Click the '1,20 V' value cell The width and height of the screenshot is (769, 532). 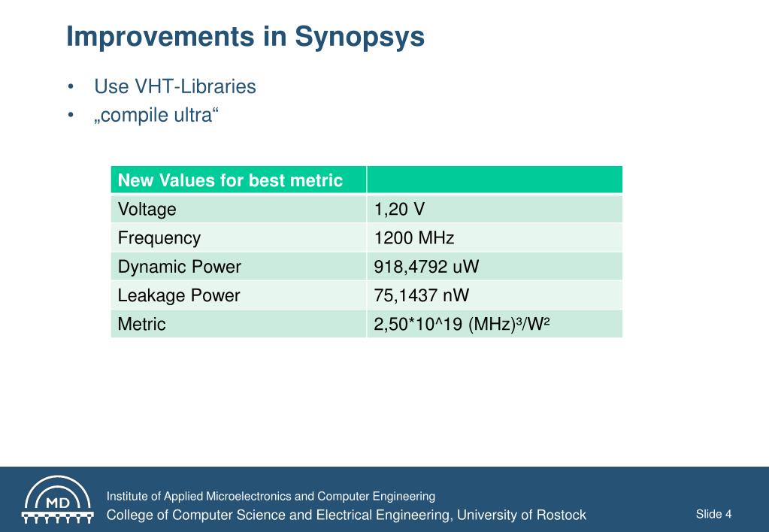click(495, 209)
